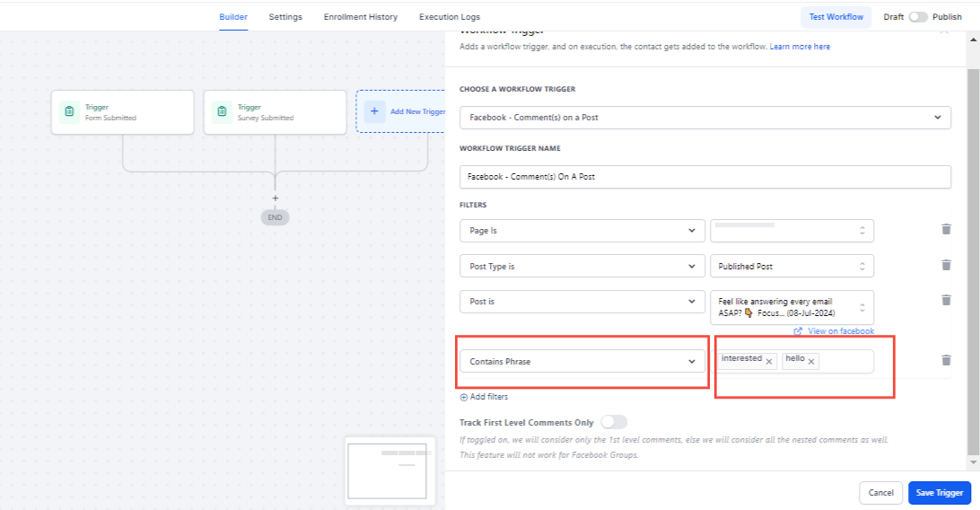Remove the 'hello' phrase tag
The height and width of the screenshot is (510, 980).
coord(811,361)
